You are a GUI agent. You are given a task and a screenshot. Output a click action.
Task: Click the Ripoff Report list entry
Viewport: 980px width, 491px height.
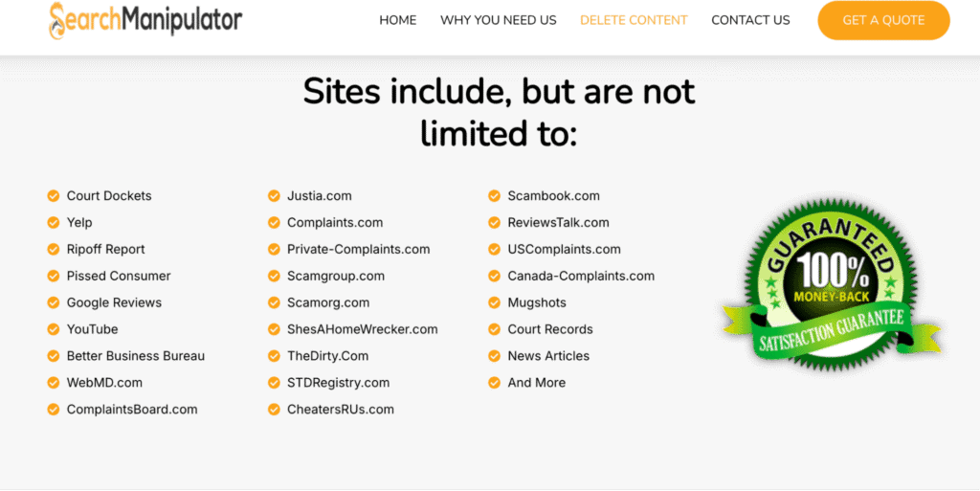click(x=105, y=249)
